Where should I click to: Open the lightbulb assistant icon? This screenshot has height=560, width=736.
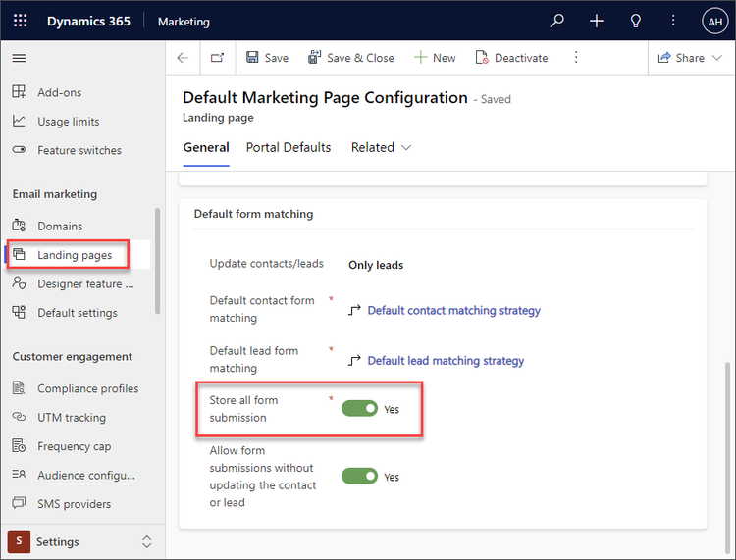click(636, 21)
